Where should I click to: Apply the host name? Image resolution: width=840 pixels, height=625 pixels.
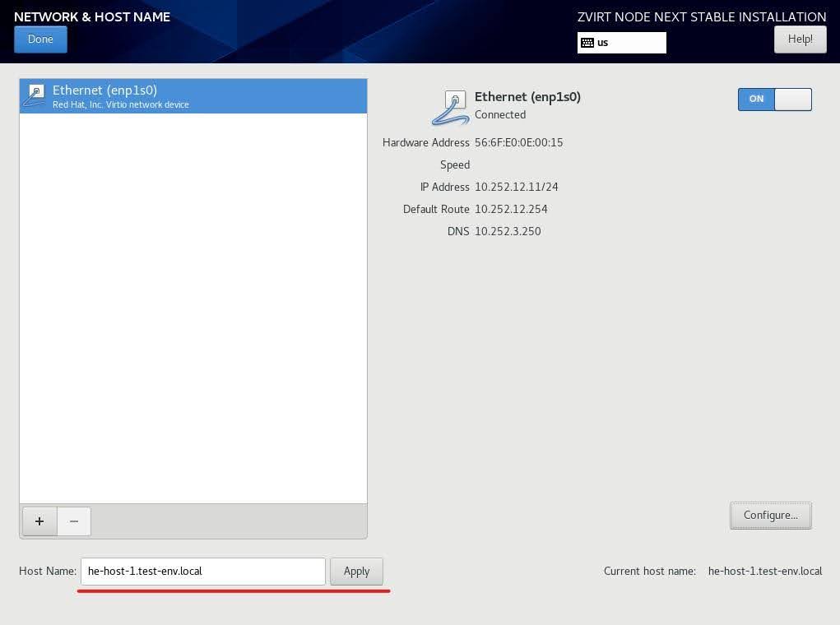(x=356, y=572)
